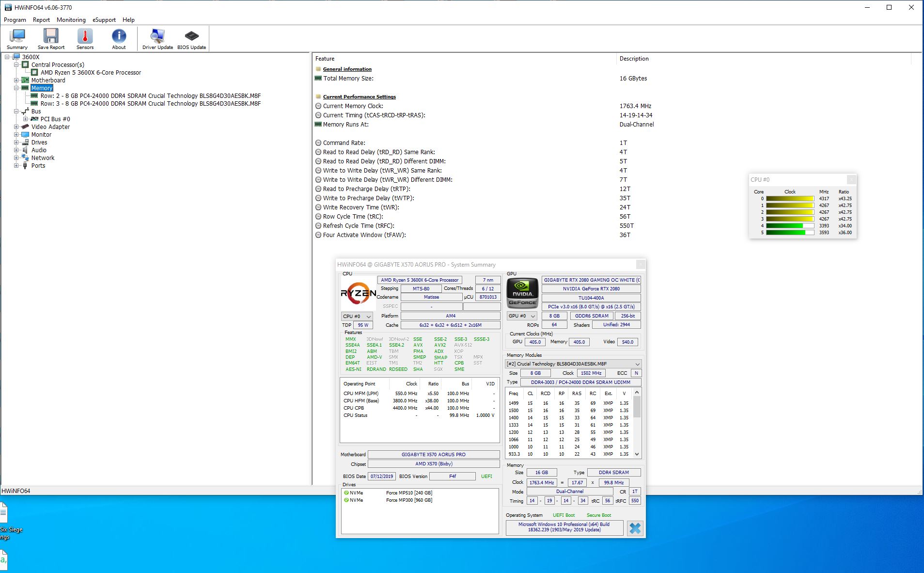Image resolution: width=924 pixels, height=573 pixels.
Task: Click the Monitor icon in tree
Action: click(25, 134)
